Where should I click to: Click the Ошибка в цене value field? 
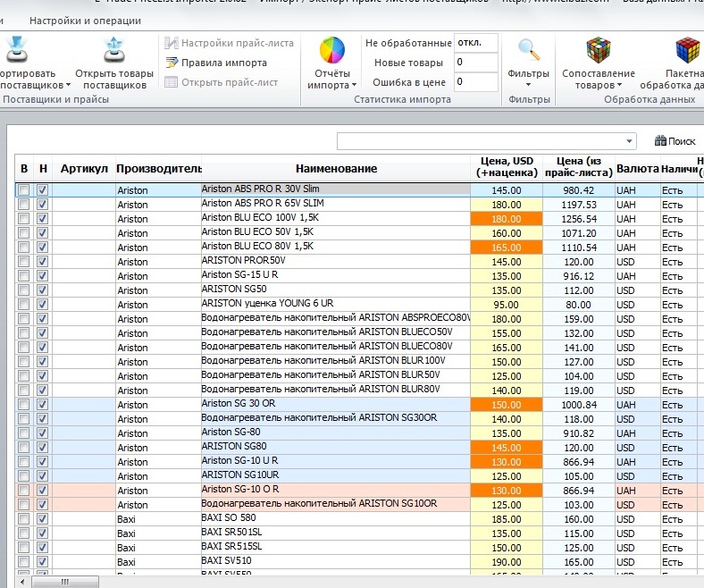pyautogui.click(x=475, y=81)
